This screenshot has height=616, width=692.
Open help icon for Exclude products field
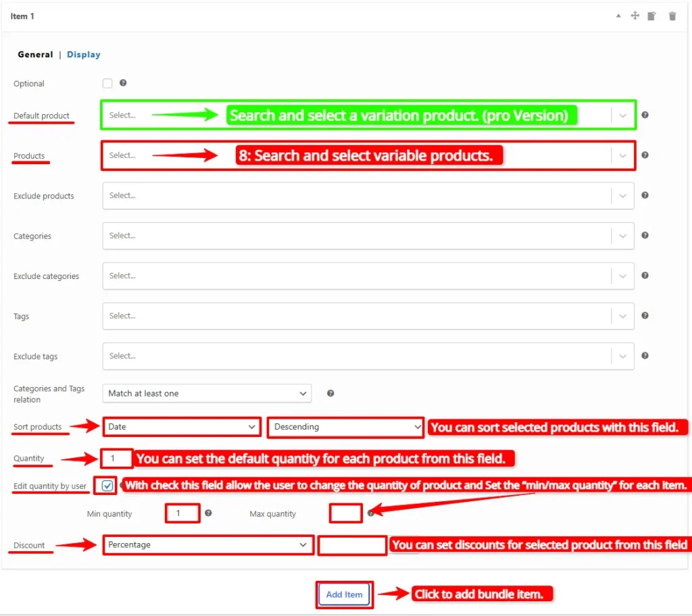click(645, 195)
